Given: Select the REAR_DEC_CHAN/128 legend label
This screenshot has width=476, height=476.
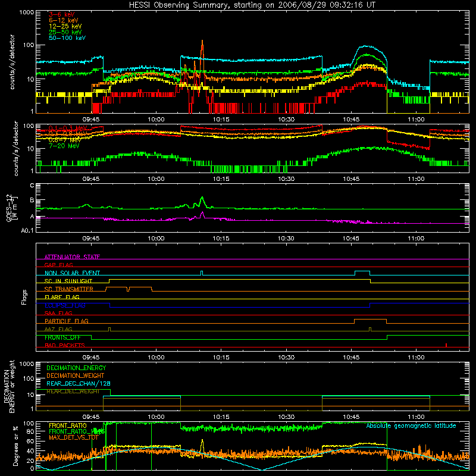Looking at the screenshot, I should click(x=79, y=383).
